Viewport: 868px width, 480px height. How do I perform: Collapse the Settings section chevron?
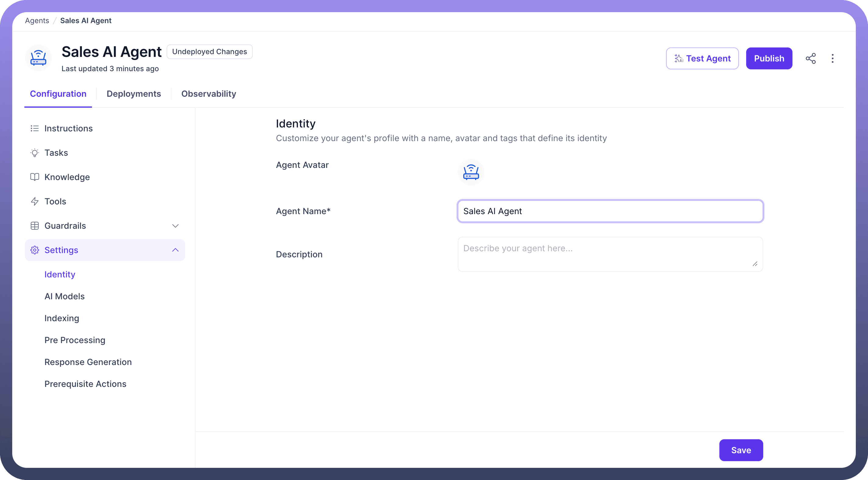[x=175, y=250]
